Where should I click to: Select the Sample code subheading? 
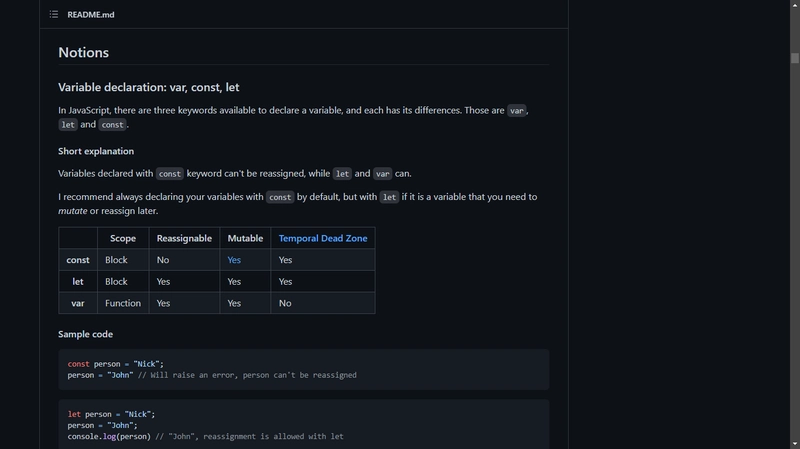coord(85,334)
